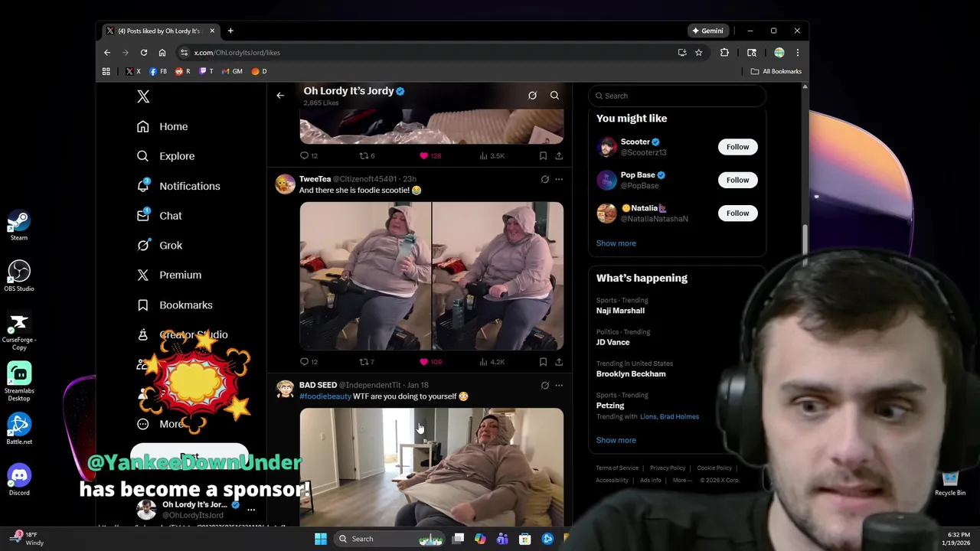Viewport: 980px width, 551px height.
Task: Bookmark TweeTea's foodie scootie post
Action: [x=543, y=361]
